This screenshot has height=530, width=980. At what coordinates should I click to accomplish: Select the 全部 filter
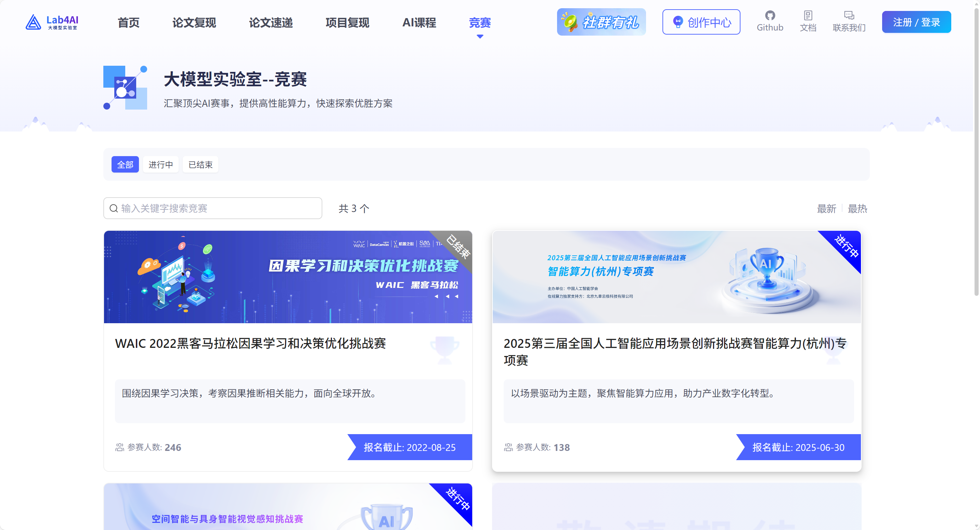coord(125,164)
